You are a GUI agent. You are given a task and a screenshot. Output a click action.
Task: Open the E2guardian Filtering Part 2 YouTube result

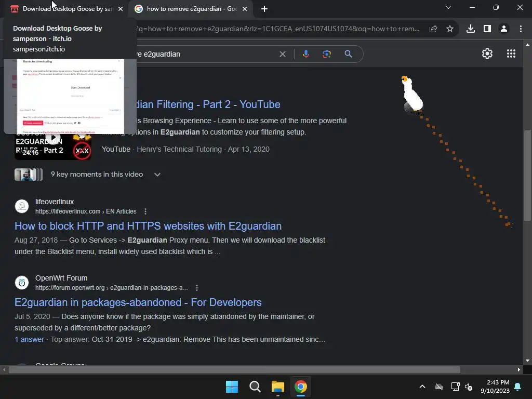pyautogui.click(x=208, y=104)
